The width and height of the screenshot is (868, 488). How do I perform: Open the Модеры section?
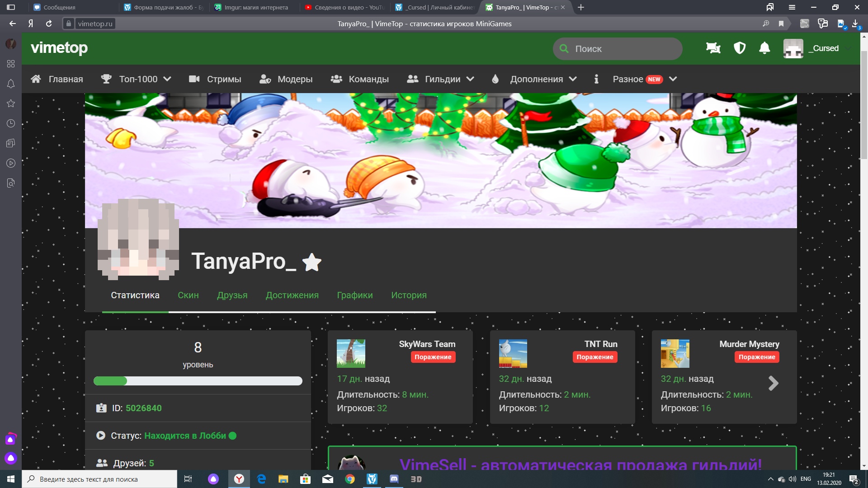[286, 79]
